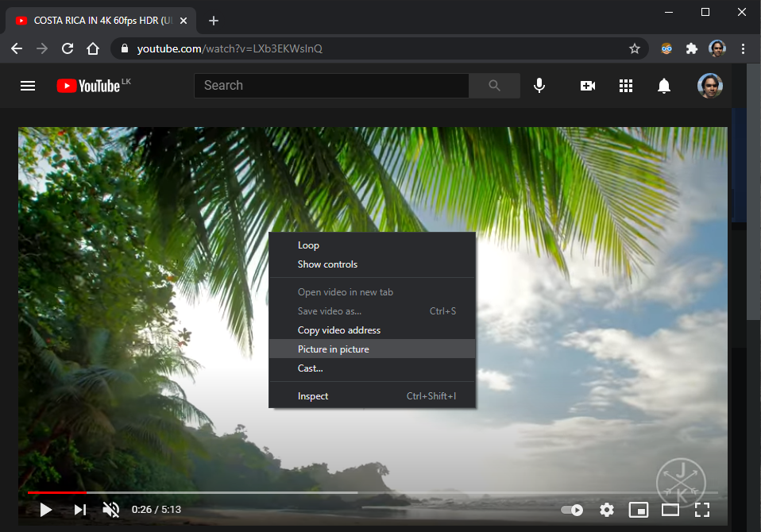
Task: Select Loop from context menu
Action: click(373, 245)
